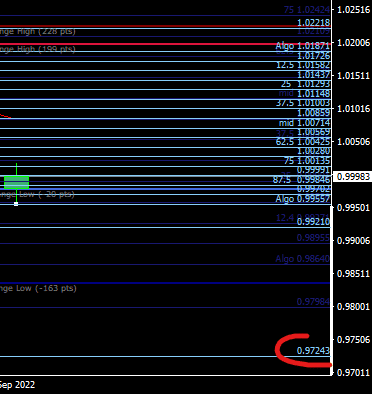Select the '25 1.01293' level label
The height and width of the screenshot is (394, 372).
[306, 84]
